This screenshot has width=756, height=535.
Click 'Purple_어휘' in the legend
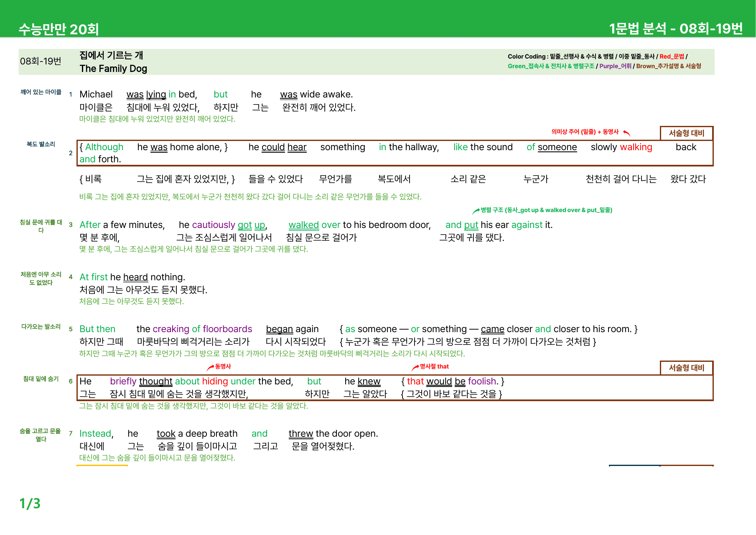pyautogui.click(x=615, y=66)
